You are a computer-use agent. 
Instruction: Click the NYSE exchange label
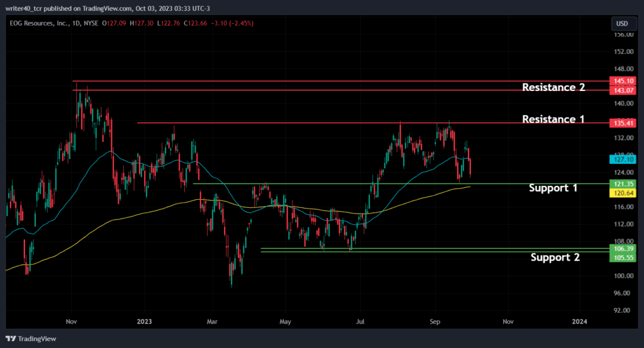click(91, 23)
